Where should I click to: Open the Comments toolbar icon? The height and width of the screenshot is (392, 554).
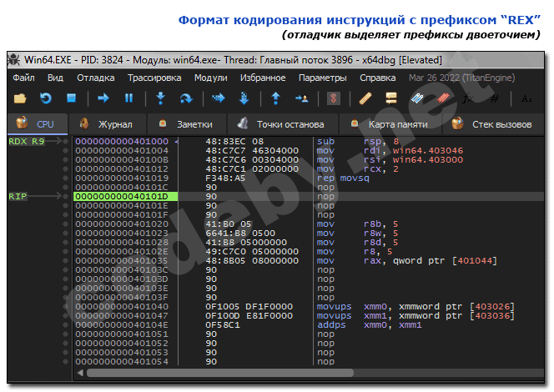point(391,98)
